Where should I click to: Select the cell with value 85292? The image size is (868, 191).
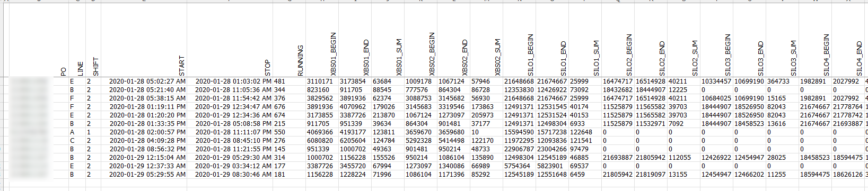click(x=487, y=175)
